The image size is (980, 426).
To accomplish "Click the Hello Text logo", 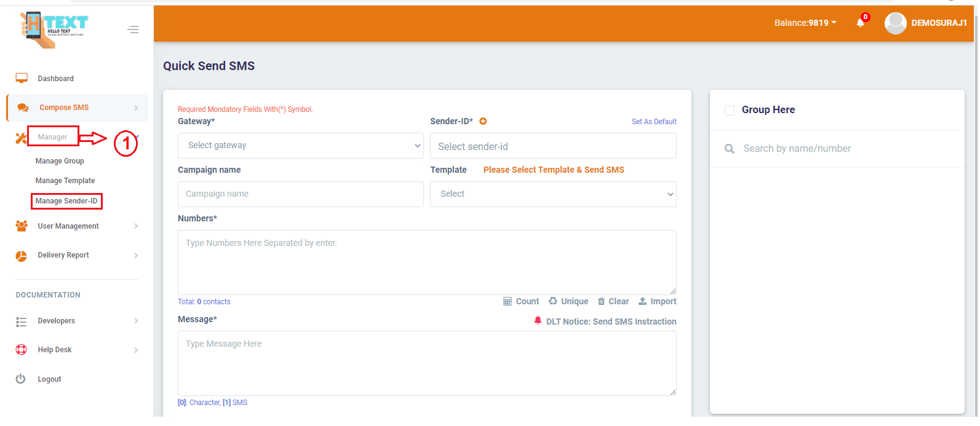I will point(55,29).
